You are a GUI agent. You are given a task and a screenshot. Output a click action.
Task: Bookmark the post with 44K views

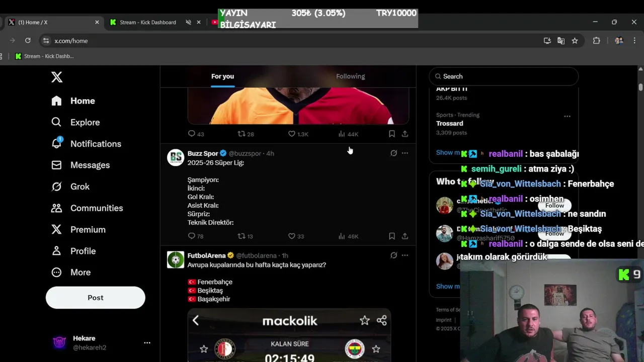point(391,134)
